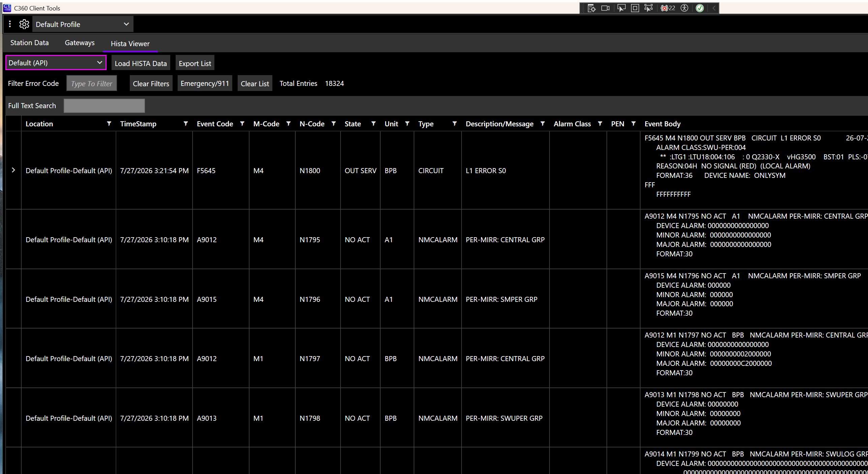Toggle Display Layout Adorners square icon

(x=635, y=8)
